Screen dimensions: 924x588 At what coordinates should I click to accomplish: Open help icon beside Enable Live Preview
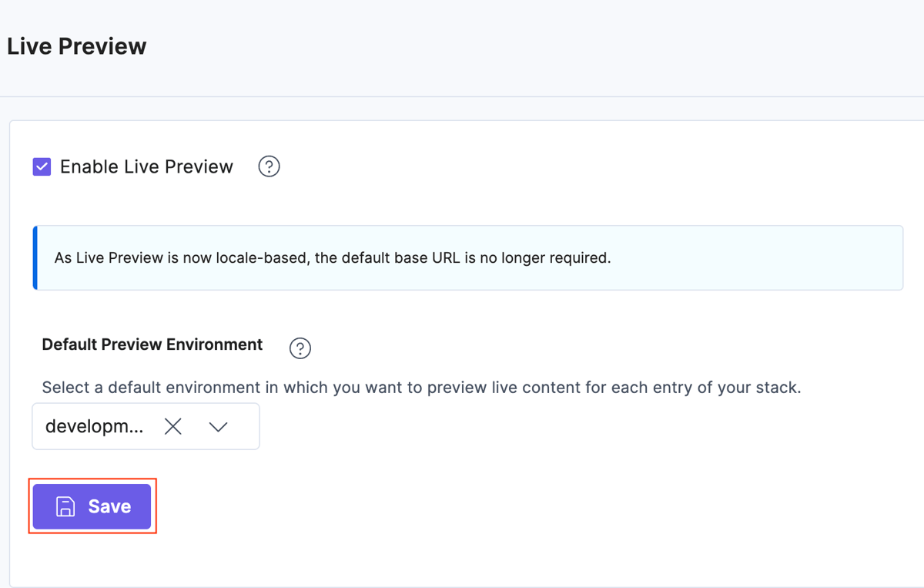click(x=269, y=166)
